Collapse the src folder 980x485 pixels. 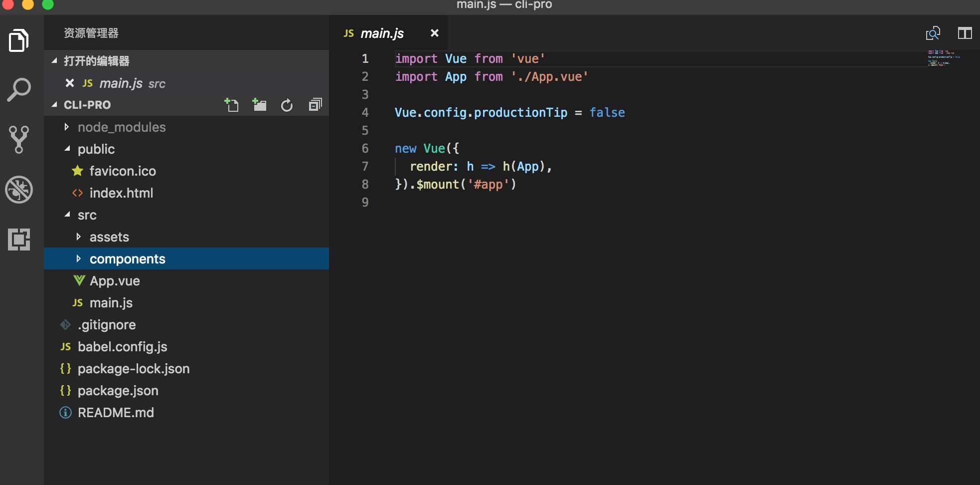pyautogui.click(x=67, y=215)
